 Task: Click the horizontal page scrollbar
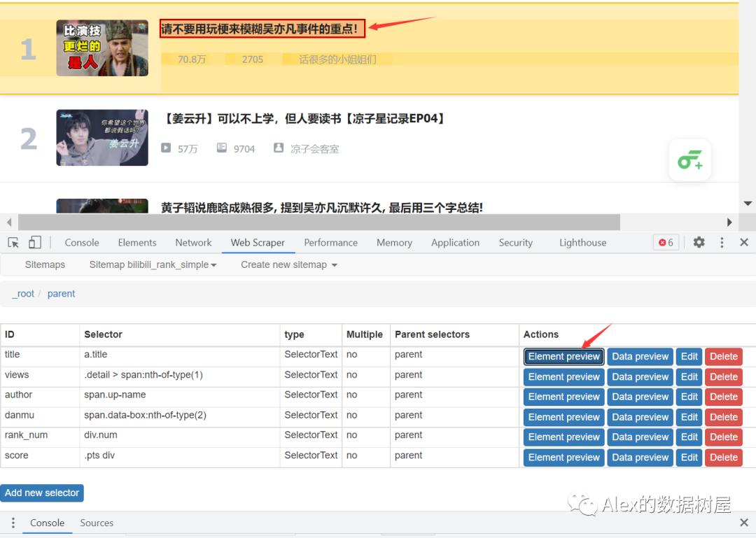tap(318, 222)
